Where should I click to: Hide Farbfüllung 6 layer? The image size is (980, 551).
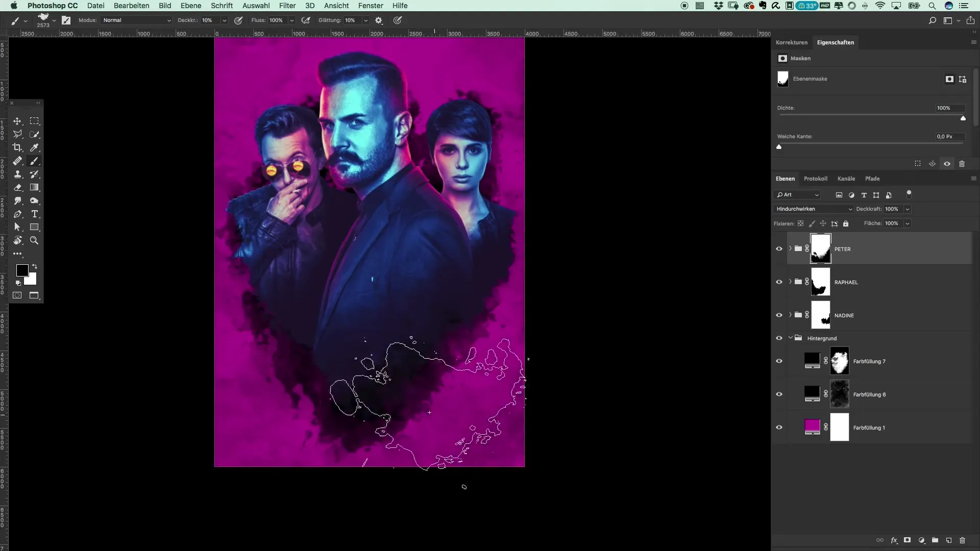pos(779,394)
